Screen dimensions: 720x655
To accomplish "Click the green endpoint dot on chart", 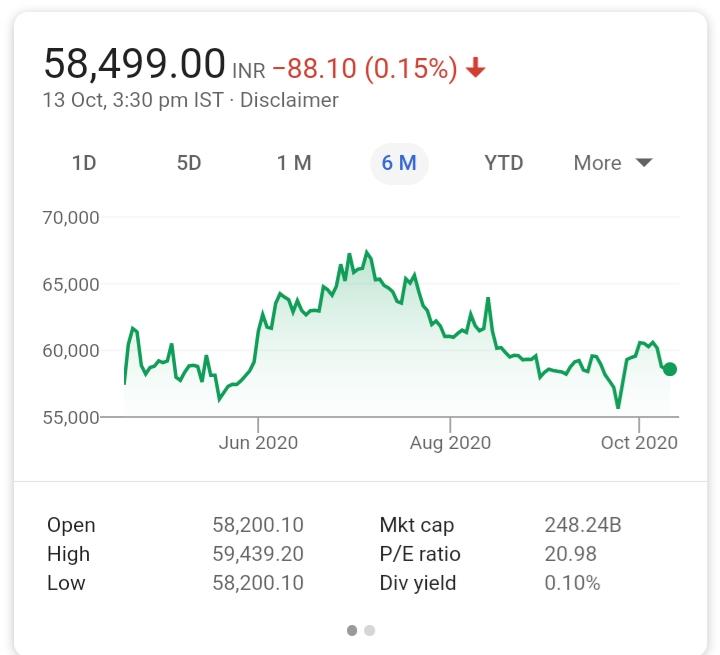I will click(x=669, y=369).
